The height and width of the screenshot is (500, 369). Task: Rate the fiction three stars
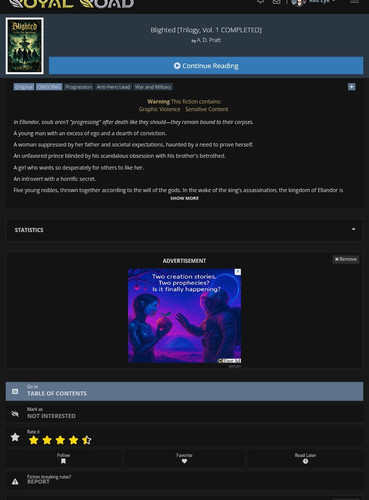pyautogui.click(x=60, y=440)
